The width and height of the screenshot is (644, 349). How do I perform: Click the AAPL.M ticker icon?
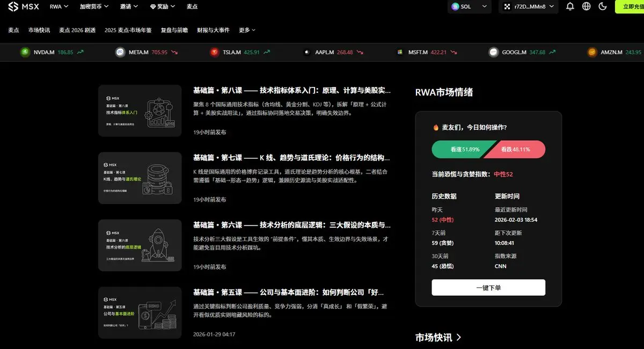pos(307,52)
